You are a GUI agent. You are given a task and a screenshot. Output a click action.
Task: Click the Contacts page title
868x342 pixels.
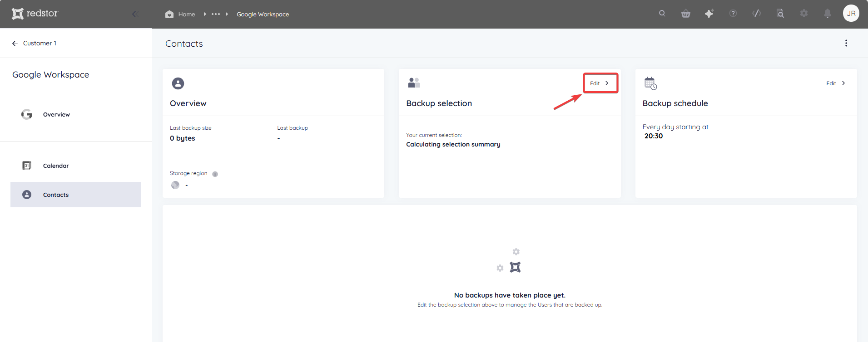(x=184, y=44)
